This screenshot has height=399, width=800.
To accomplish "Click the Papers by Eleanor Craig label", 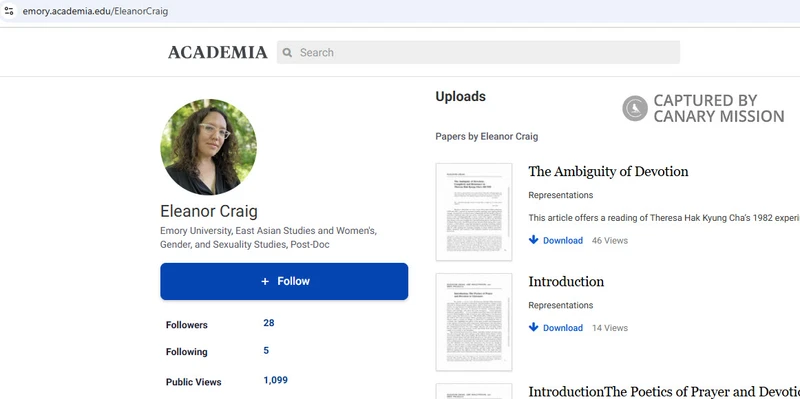I will [487, 136].
